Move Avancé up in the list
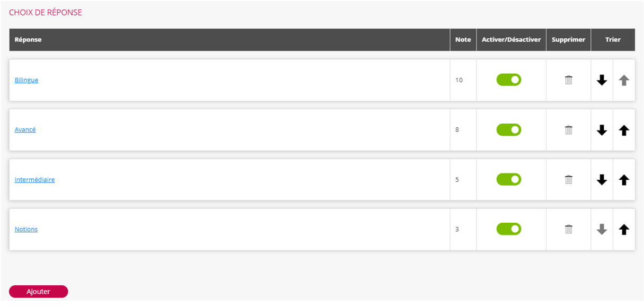The width and height of the screenshot is (644, 306). tap(624, 130)
